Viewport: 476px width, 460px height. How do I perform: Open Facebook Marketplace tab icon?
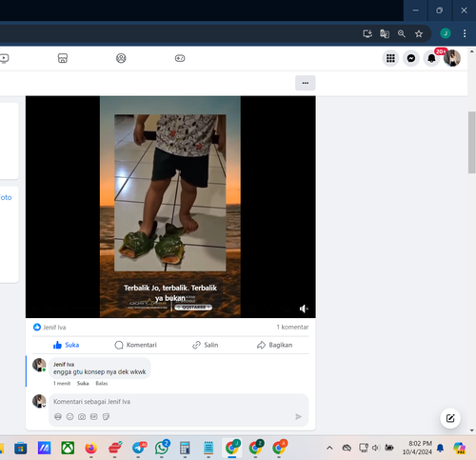pyautogui.click(x=63, y=58)
